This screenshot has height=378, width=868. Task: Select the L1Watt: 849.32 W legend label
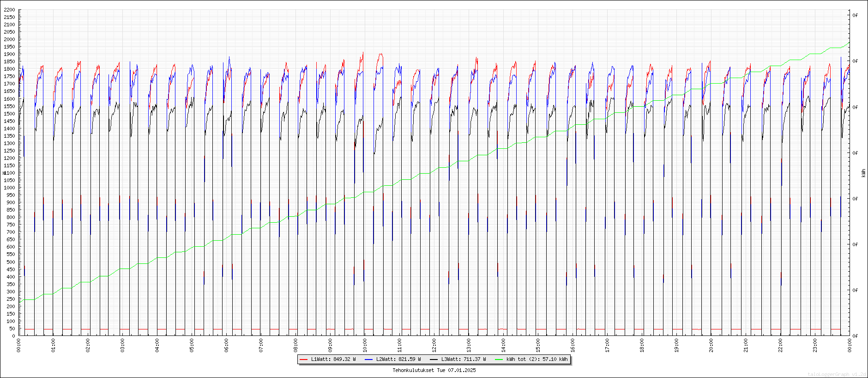tap(333, 360)
